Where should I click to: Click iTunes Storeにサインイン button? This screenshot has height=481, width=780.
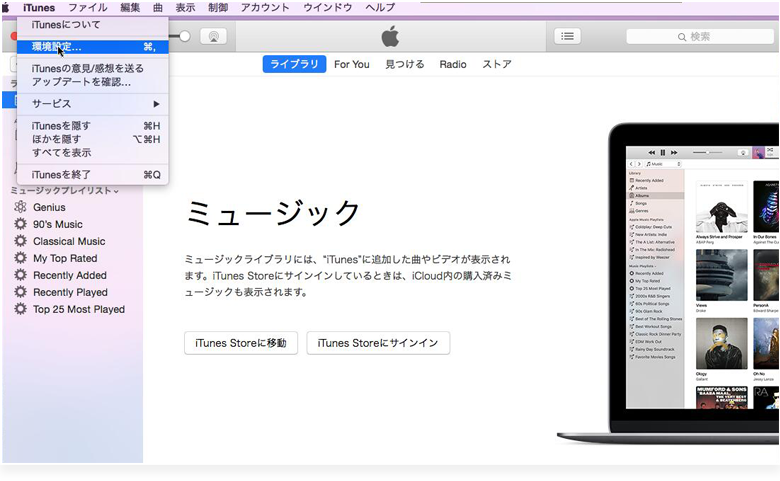click(378, 343)
